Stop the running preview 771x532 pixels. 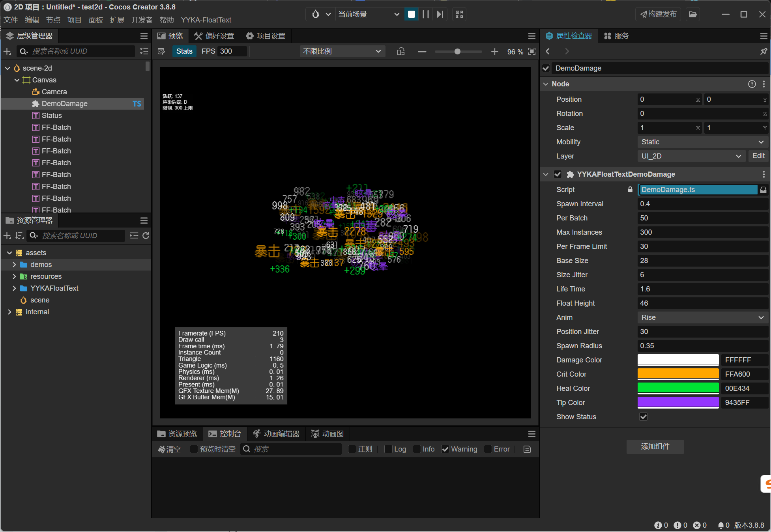click(x=412, y=14)
